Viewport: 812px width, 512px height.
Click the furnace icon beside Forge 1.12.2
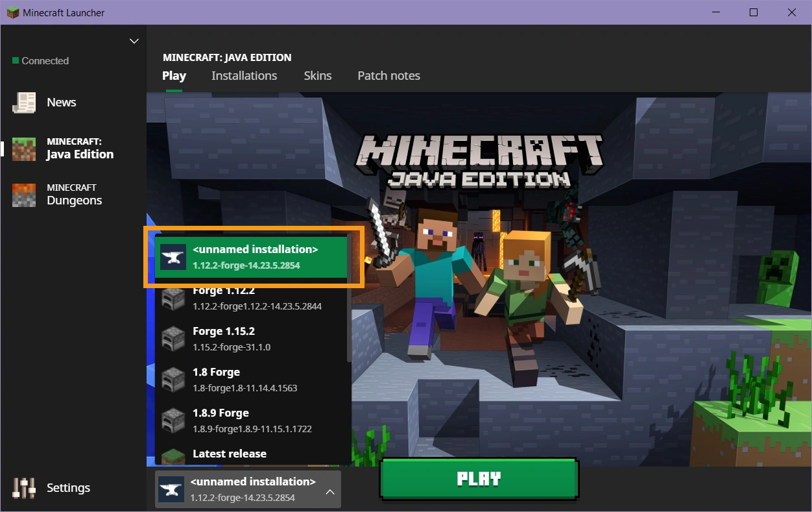173,298
